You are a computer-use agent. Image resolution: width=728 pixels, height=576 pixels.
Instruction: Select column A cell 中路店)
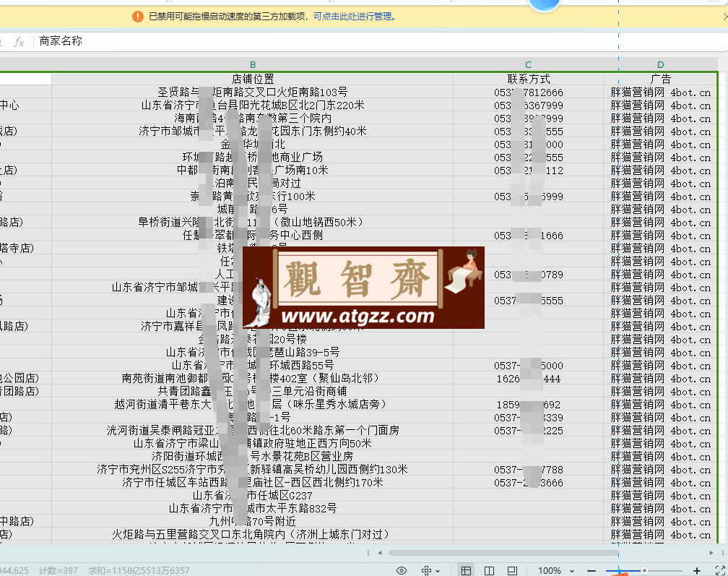[x=25, y=522]
